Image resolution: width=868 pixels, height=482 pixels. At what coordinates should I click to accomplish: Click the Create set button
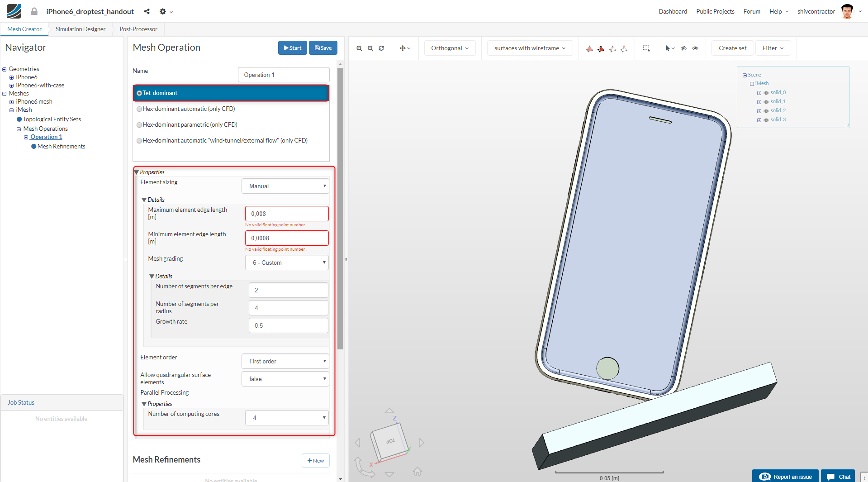click(x=733, y=48)
